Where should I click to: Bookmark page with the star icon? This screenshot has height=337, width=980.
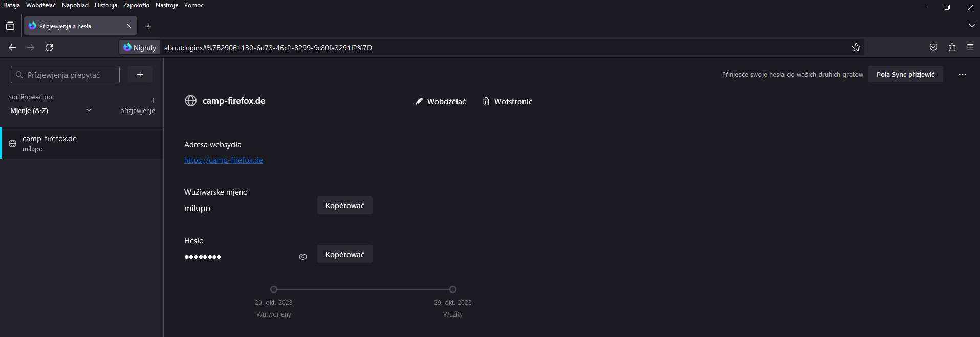tap(856, 48)
